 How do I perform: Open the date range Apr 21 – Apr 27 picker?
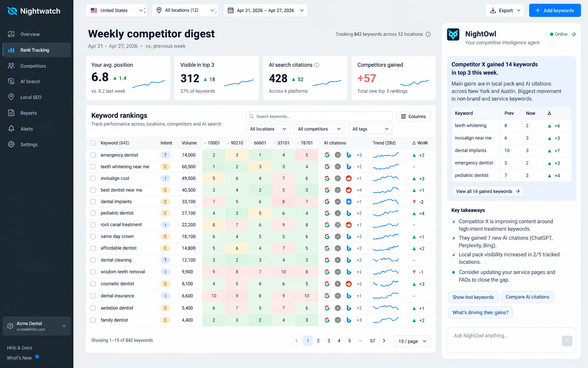click(265, 10)
